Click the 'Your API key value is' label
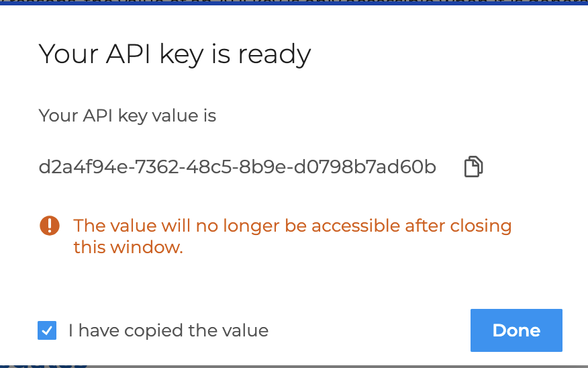Viewport: 588px width, 368px height. 128,116
